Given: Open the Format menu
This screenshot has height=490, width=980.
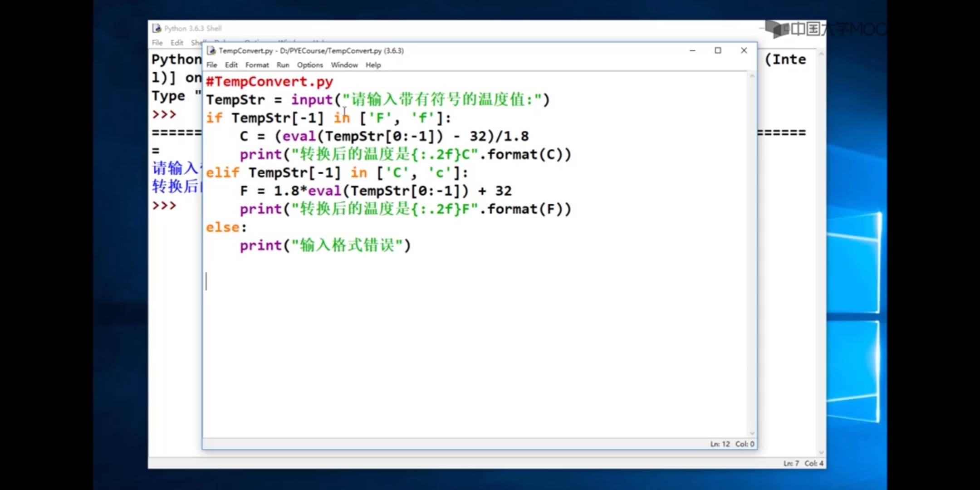Looking at the screenshot, I should [x=257, y=65].
